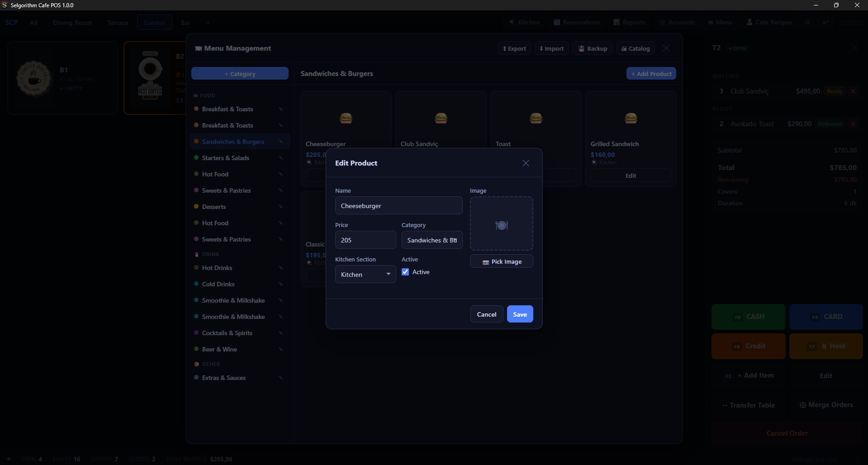Close the Edit Product dialog with X
Image resolution: width=868 pixels, height=465 pixels.
526,163
